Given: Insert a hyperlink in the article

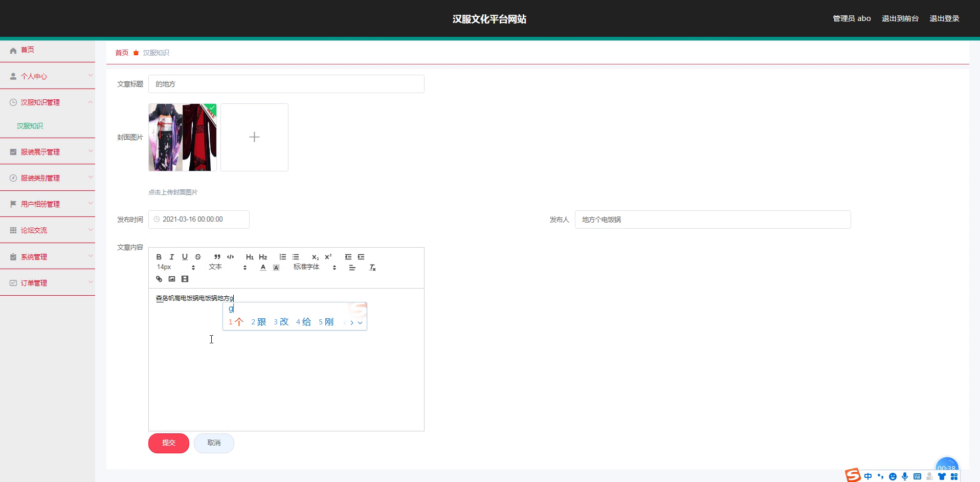Looking at the screenshot, I should tap(159, 279).
